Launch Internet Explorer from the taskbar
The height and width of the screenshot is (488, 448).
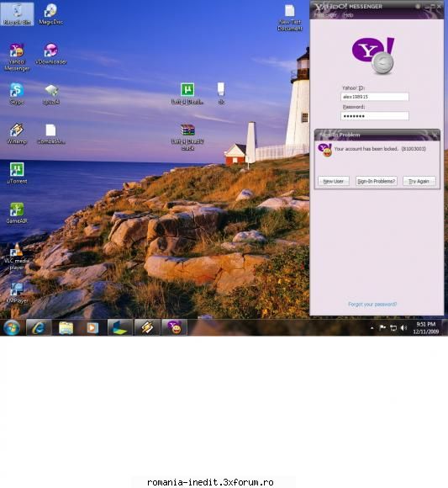39,327
